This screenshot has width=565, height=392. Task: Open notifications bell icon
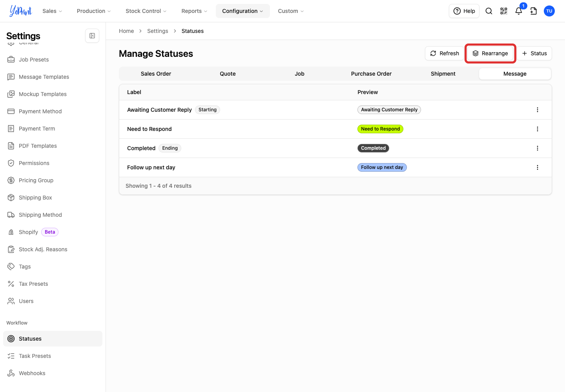pos(519,11)
